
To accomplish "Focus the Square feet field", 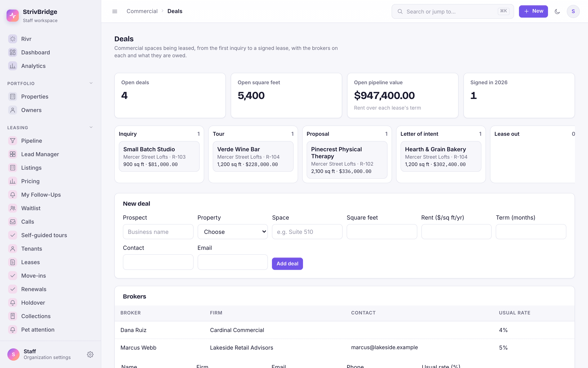I will [x=382, y=232].
